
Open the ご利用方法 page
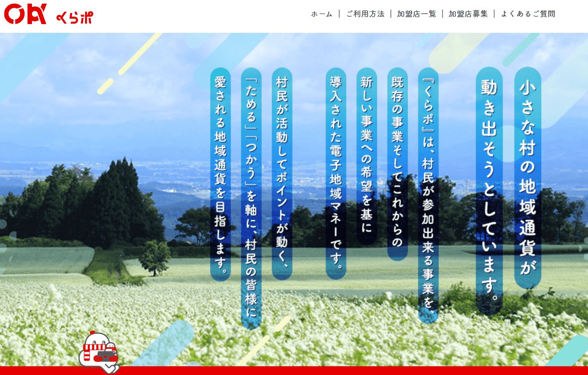point(365,14)
